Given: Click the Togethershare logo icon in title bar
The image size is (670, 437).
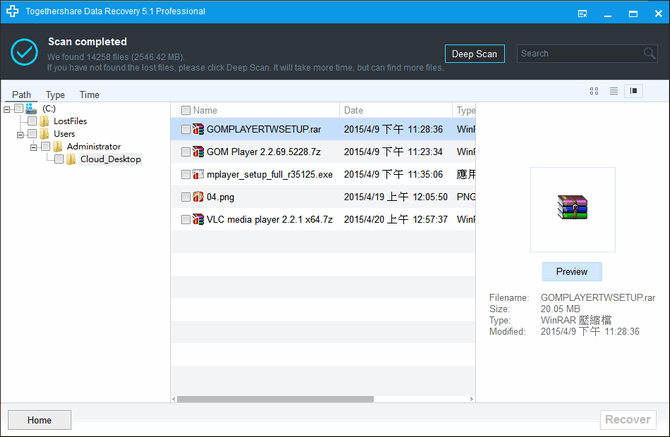Looking at the screenshot, I should tap(12, 11).
